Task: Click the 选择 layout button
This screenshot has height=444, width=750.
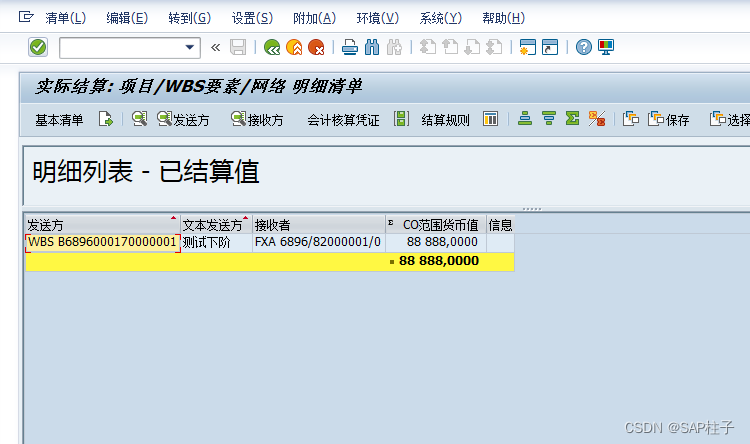Action: (x=730, y=119)
